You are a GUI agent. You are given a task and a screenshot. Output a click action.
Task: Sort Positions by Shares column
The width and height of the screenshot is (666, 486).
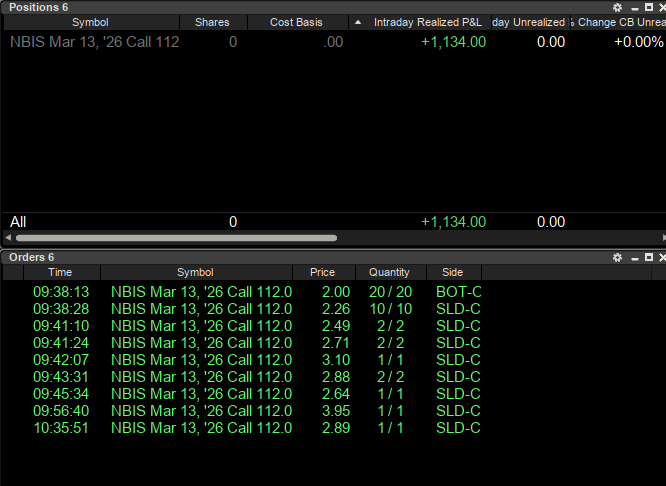tap(212, 22)
